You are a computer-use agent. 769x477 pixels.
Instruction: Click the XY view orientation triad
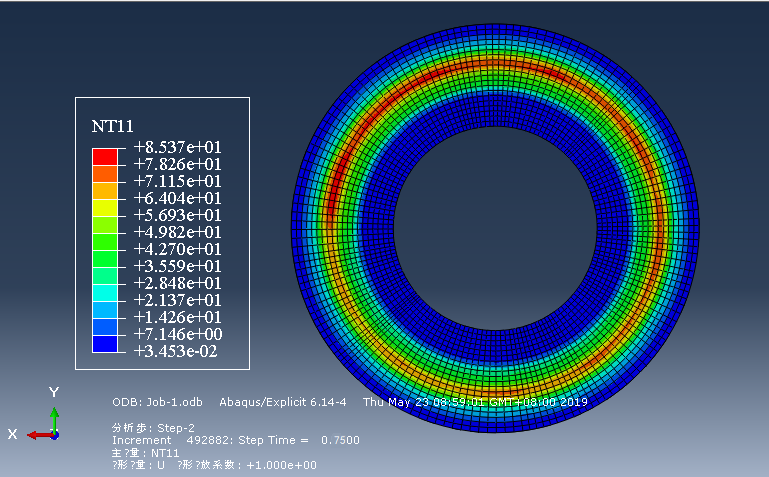point(35,415)
